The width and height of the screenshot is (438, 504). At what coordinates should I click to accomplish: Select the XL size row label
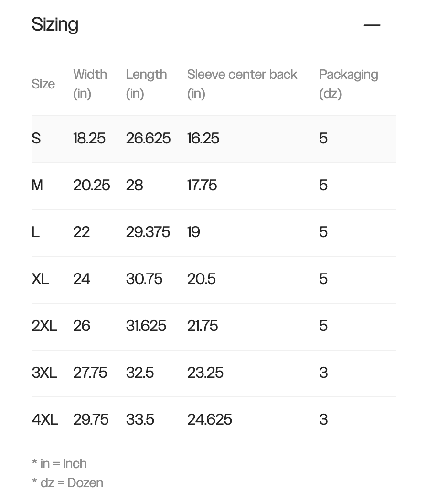(40, 279)
